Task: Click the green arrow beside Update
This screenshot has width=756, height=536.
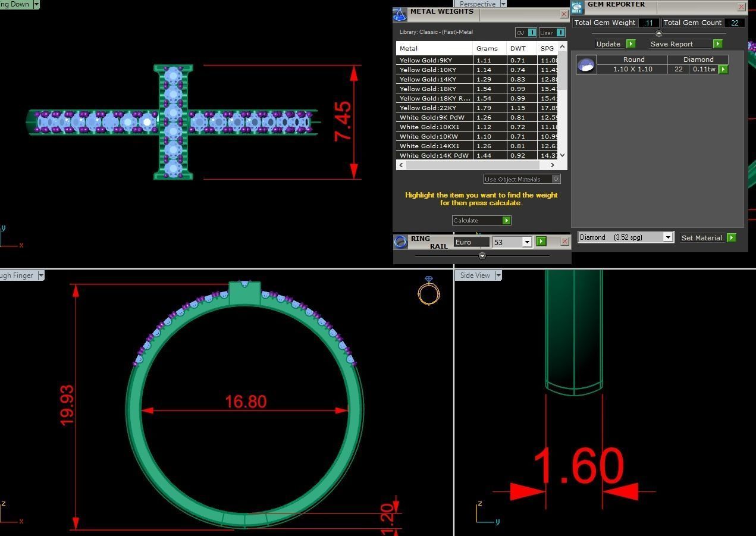Action: pos(631,44)
